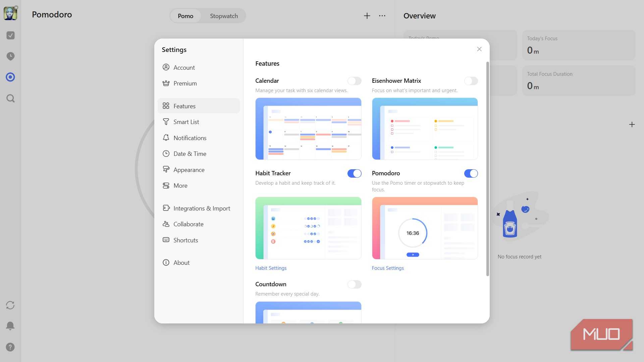The image size is (644, 362).
Task: Open Premium settings
Action: pos(199,83)
